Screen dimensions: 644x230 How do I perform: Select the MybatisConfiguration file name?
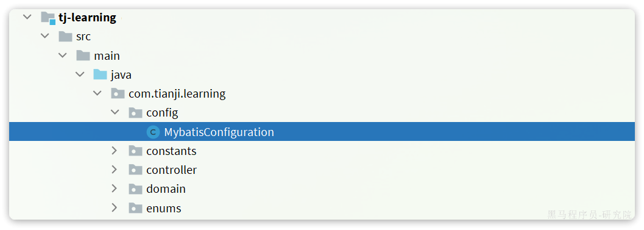point(219,132)
